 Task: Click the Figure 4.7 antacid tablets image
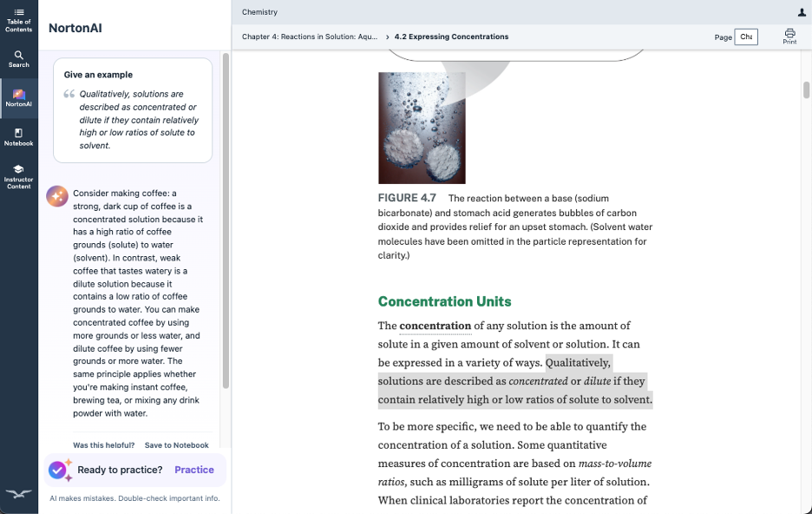click(422, 128)
